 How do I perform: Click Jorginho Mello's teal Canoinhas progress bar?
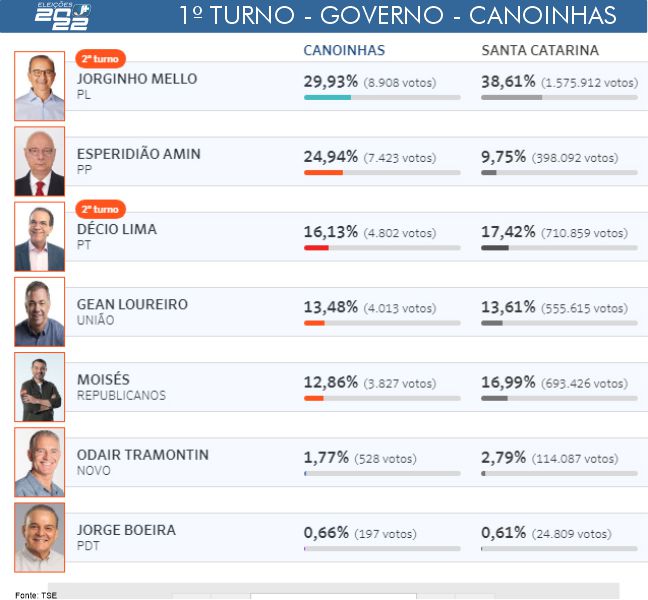point(327,98)
